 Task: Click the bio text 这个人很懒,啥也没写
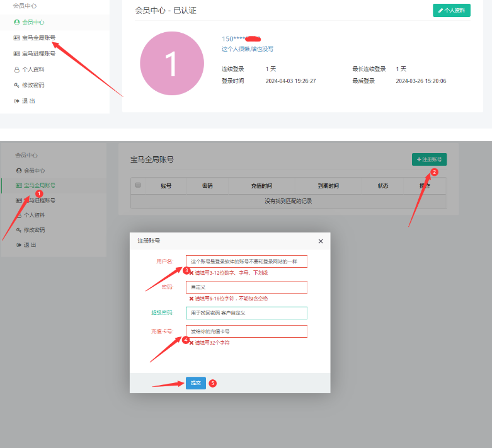[x=247, y=49]
